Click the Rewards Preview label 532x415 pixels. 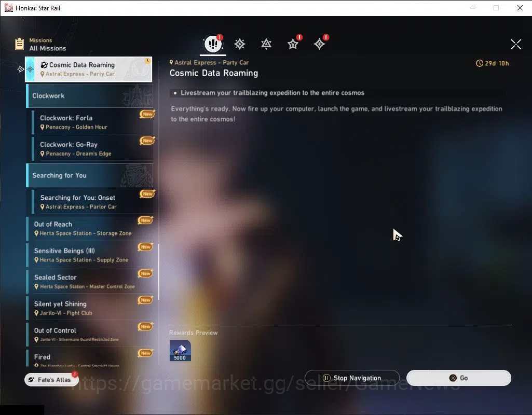[x=194, y=333]
